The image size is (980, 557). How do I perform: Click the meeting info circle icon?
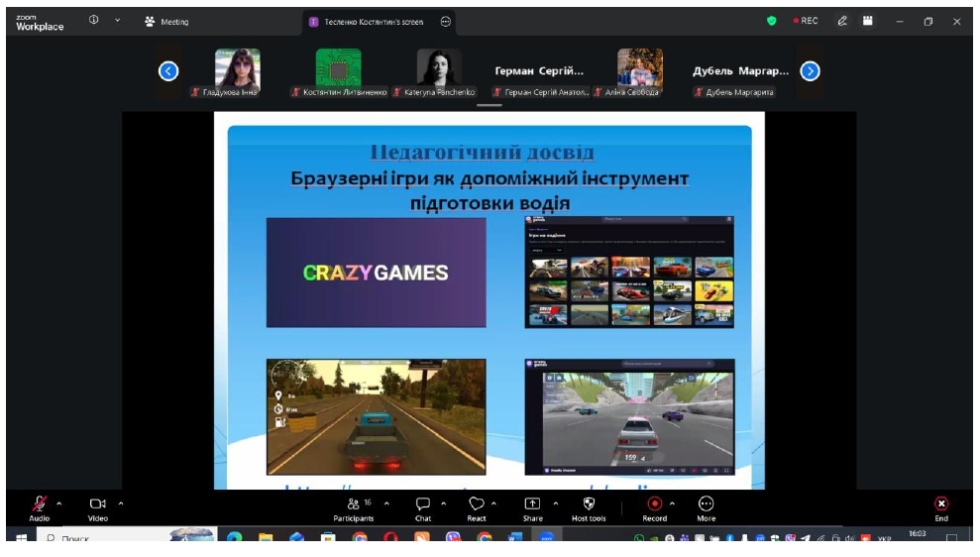click(x=94, y=20)
